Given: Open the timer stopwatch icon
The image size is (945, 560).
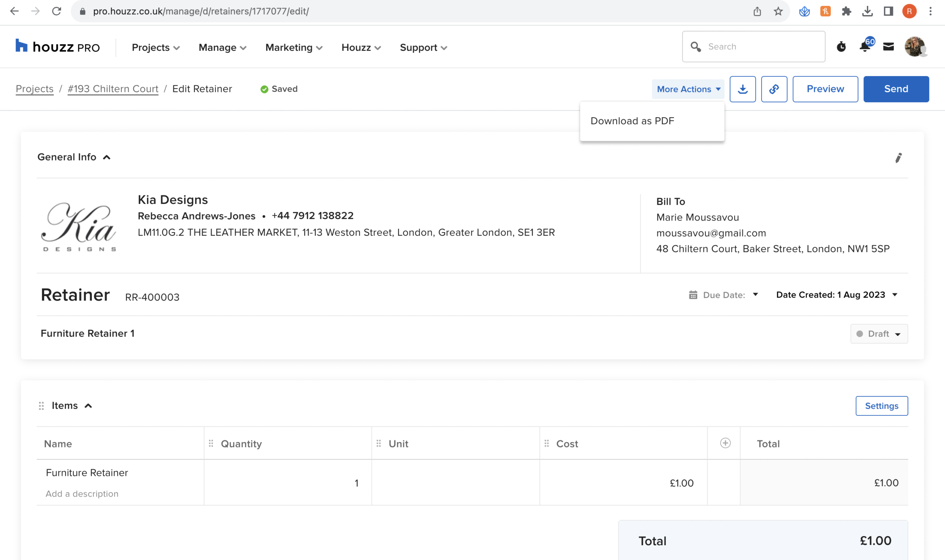Looking at the screenshot, I should [x=841, y=47].
